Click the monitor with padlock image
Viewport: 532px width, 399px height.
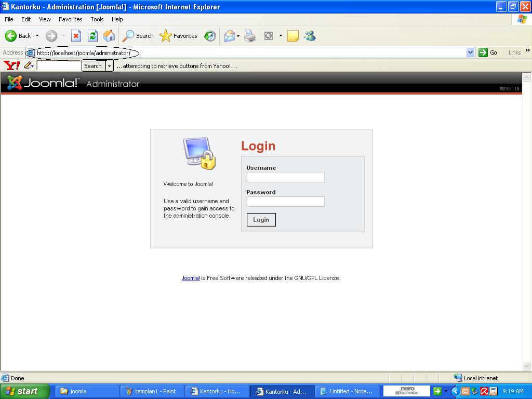pos(199,153)
